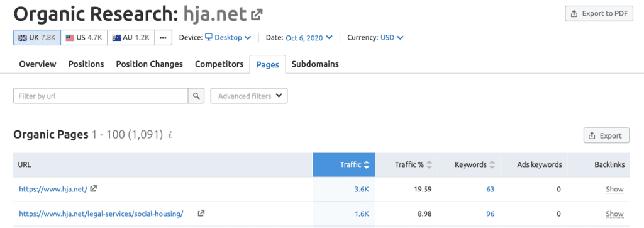Open the social-housing page URL link
Viewport: 644px width, 228px height.
pos(101,214)
